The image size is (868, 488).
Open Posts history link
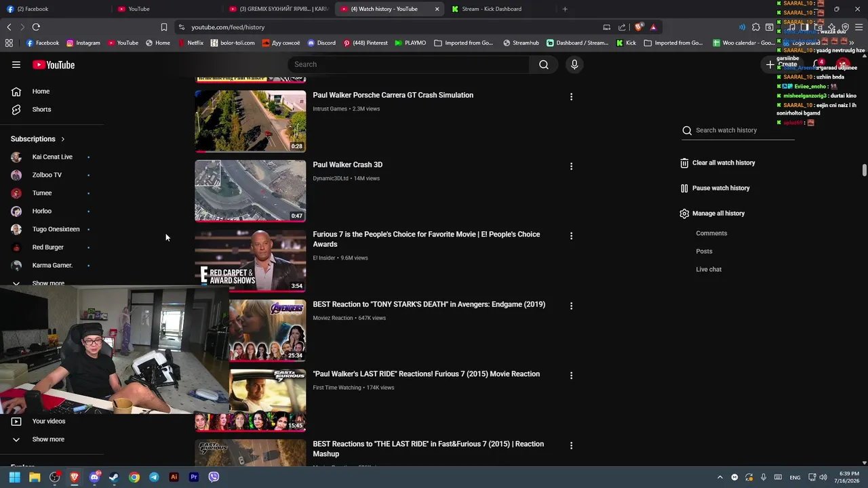[704, 251]
